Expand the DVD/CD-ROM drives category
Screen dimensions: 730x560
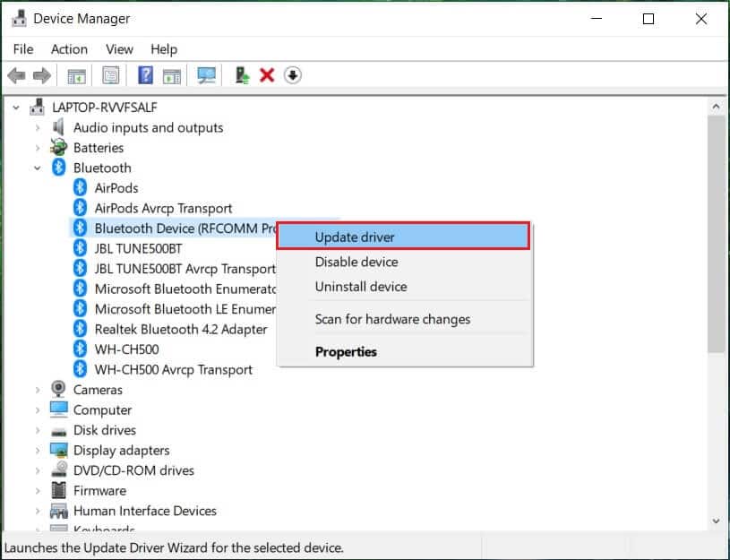38,470
